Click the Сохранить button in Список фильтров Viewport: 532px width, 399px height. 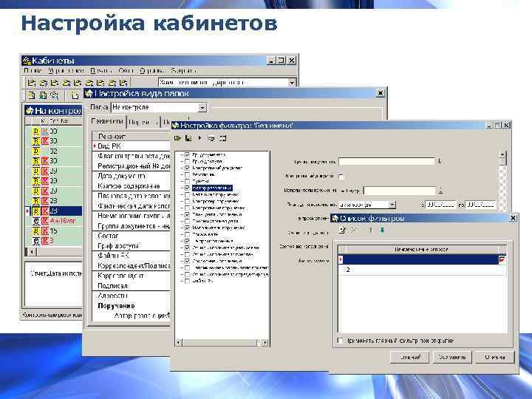(452, 358)
